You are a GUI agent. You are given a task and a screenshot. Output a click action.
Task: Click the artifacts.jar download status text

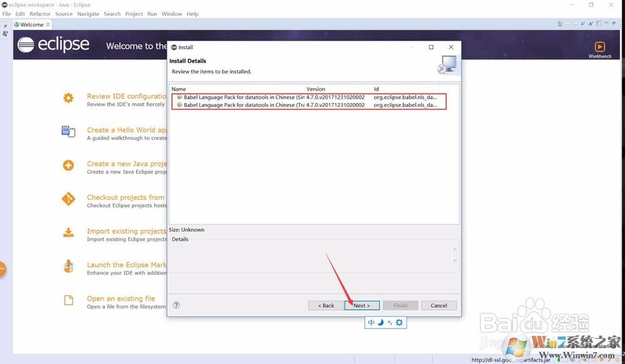coord(511,360)
